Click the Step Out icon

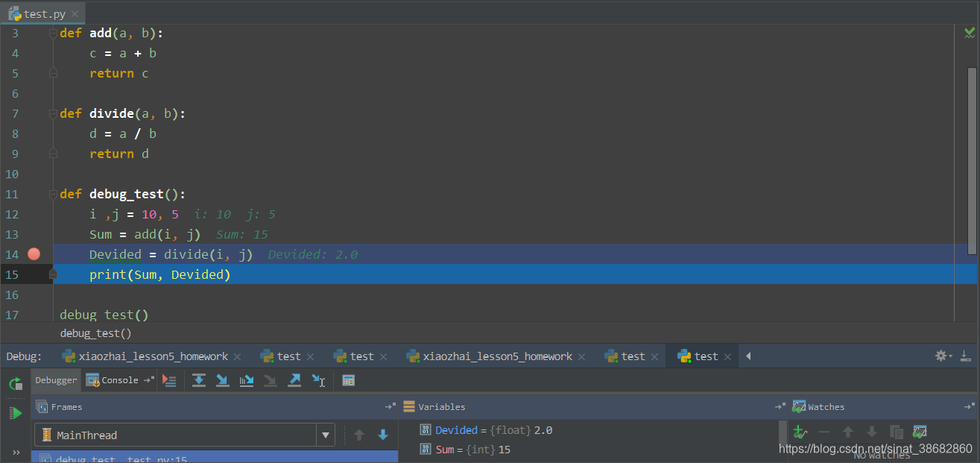(294, 380)
